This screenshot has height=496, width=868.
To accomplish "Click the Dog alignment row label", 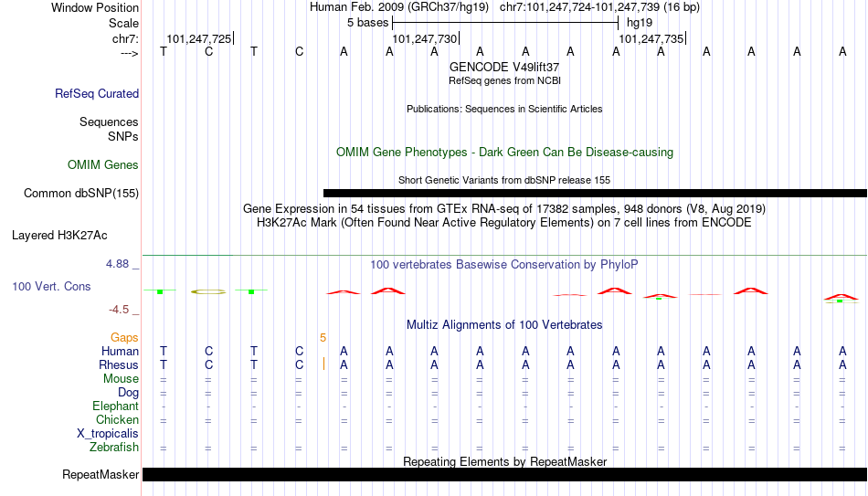I will [x=129, y=393].
